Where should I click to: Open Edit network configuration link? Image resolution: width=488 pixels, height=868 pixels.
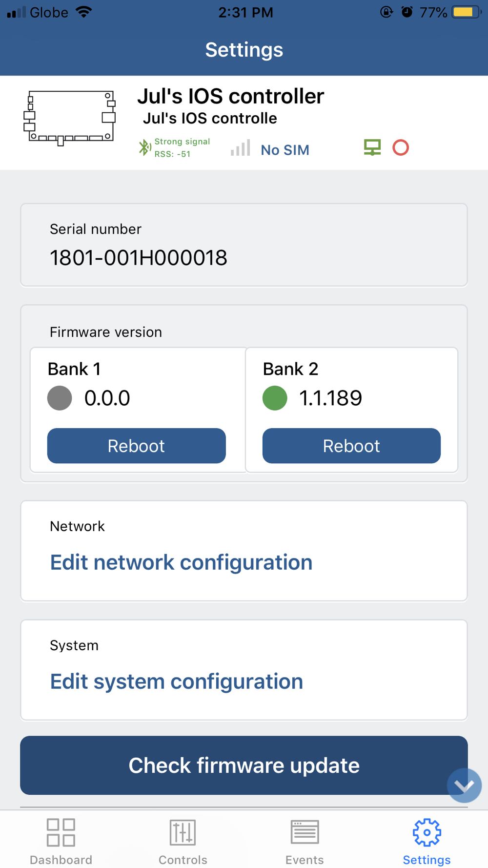(181, 562)
